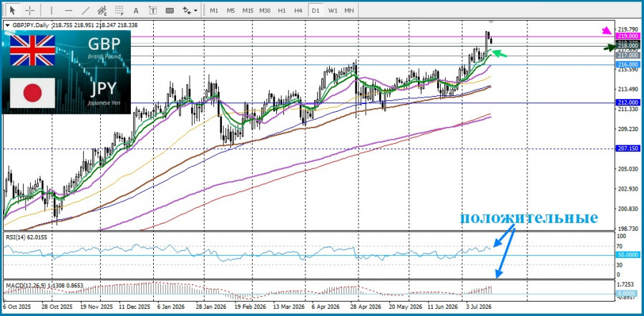Select the Fibonacci retracement tool
The height and width of the screenshot is (316, 644).
pyautogui.click(x=119, y=10)
